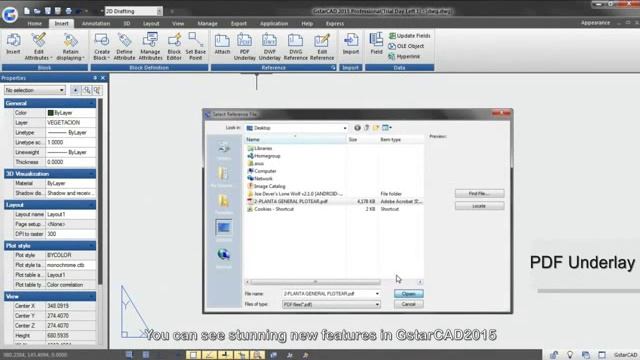Open the Views menu icon in dialog
The width and height of the screenshot is (640, 360).
tap(387, 128)
